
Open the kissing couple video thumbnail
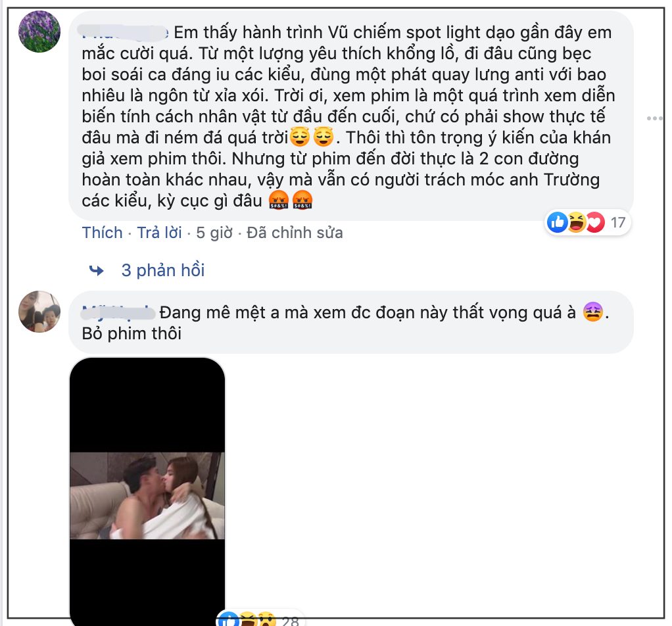pos(147,491)
